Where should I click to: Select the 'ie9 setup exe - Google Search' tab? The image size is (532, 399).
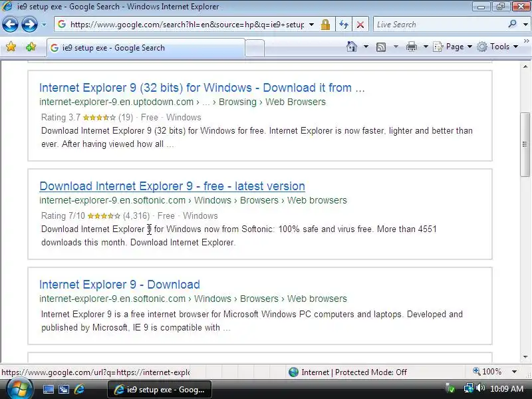(146, 48)
